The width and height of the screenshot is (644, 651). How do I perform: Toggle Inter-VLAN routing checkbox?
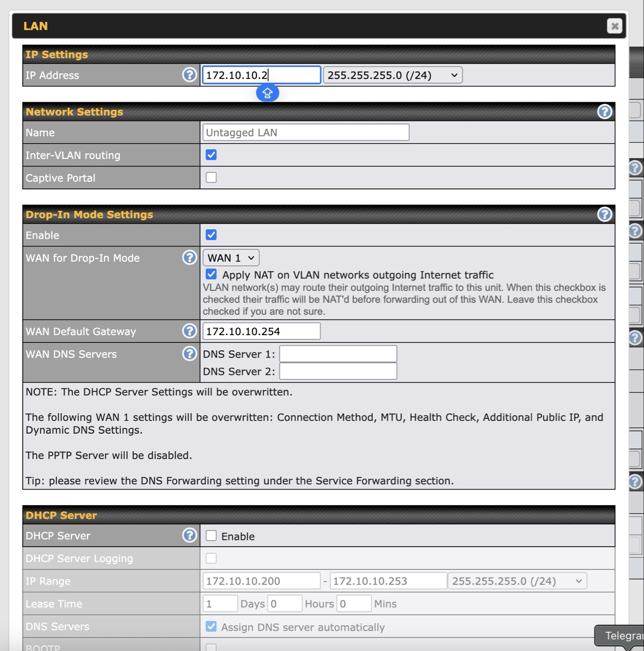pyautogui.click(x=211, y=155)
